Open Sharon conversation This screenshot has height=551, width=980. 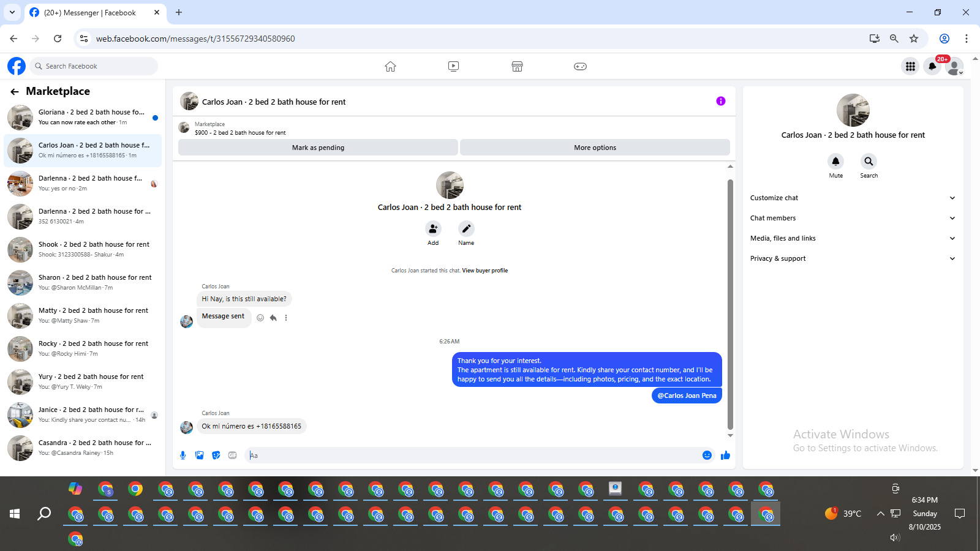click(83, 283)
